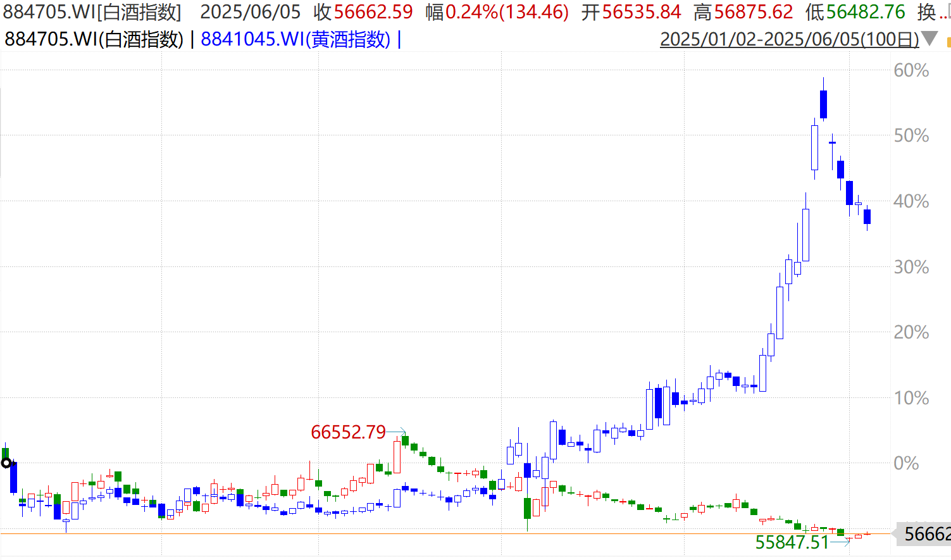
Task: Click the 30% axis label
Action: click(x=911, y=267)
